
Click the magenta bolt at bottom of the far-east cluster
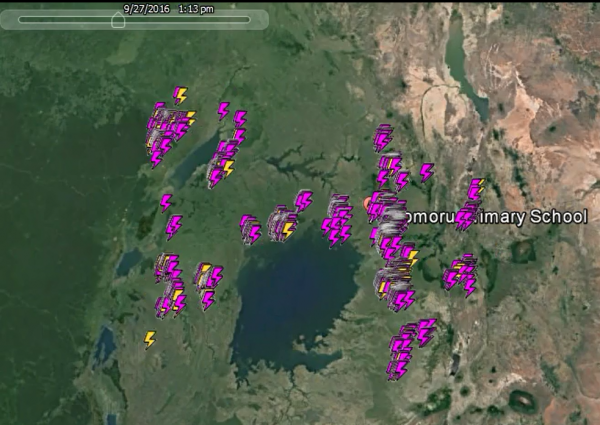click(470, 288)
